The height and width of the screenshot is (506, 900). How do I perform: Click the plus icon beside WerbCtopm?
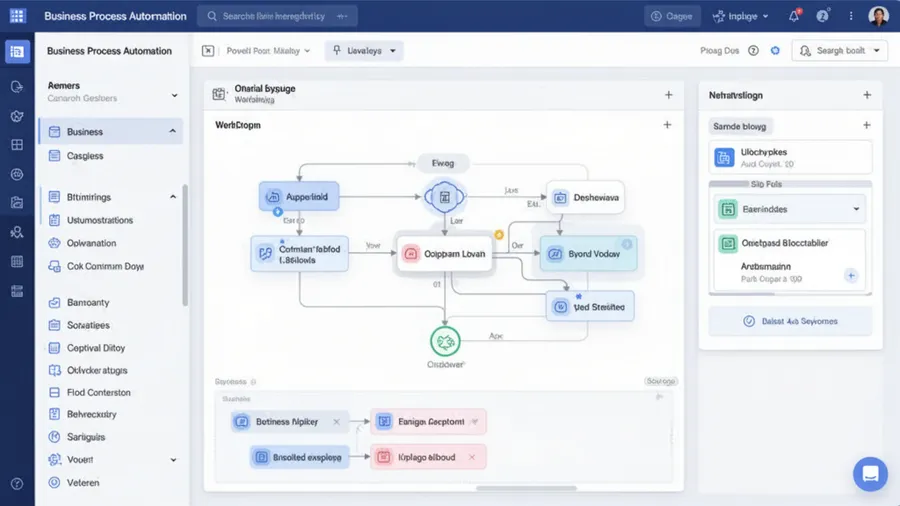pos(667,124)
